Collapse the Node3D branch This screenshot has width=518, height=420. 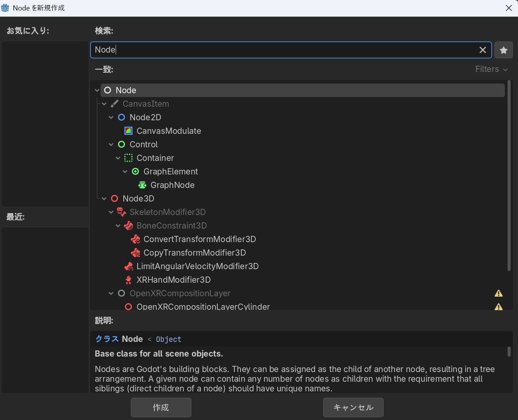[x=104, y=198]
